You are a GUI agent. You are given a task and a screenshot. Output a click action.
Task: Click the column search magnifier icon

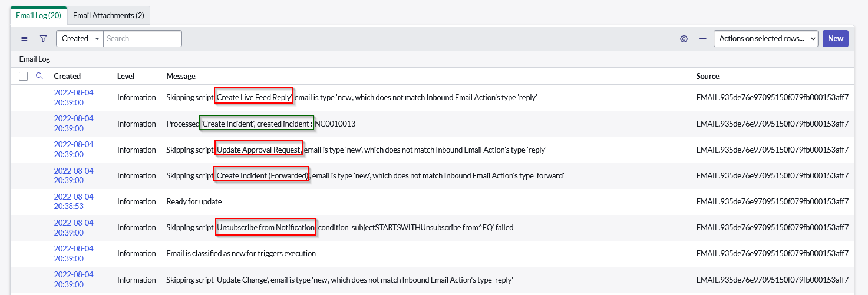(39, 76)
